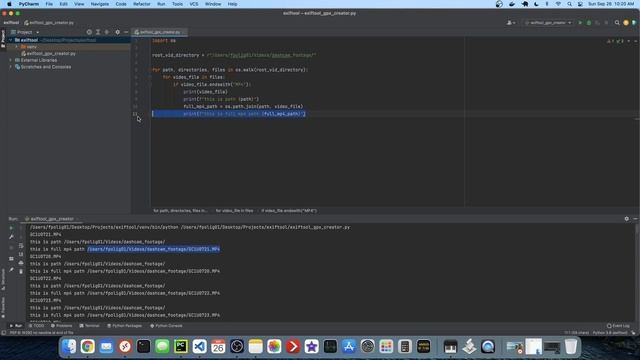Image resolution: width=640 pixels, height=360 pixels.
Task: Open Project panel gear options
Action: click(x=118, y=32)
